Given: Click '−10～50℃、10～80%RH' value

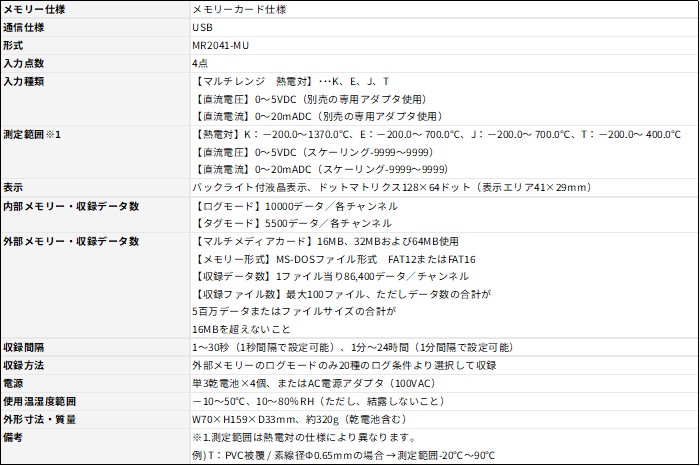Looking at the screenshot, I should point(319,402).
